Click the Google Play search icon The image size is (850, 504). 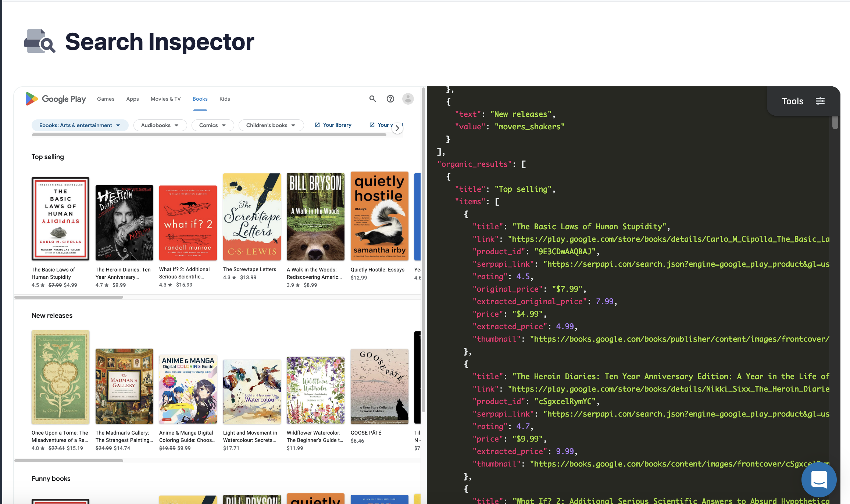click(x=372, y=98)
